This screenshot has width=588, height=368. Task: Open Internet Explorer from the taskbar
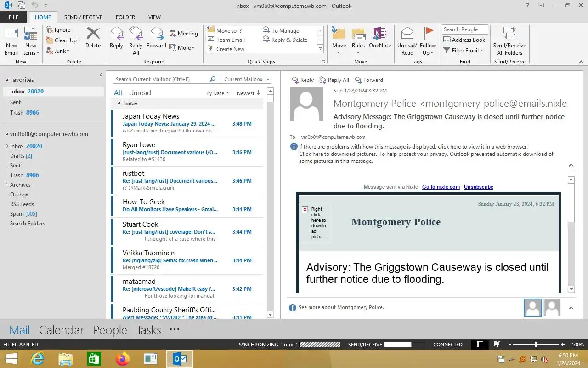pyautogui.click(x=38, y=359)
